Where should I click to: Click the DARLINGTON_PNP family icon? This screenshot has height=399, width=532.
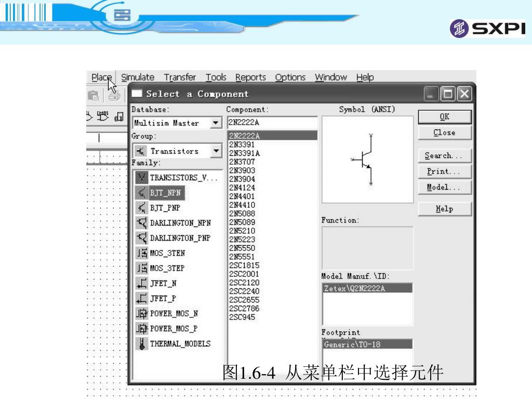pyautogui.click(x=141, y=238)
